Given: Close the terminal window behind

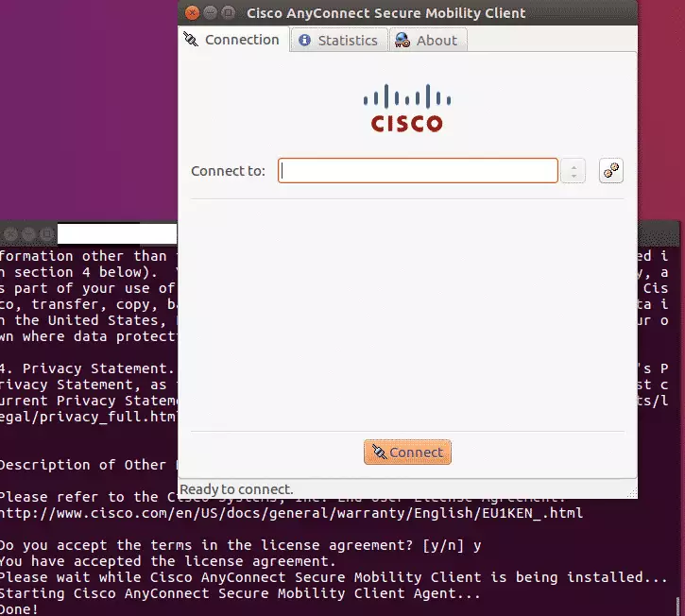Looking at the screenshot, I should coord(10,234).
